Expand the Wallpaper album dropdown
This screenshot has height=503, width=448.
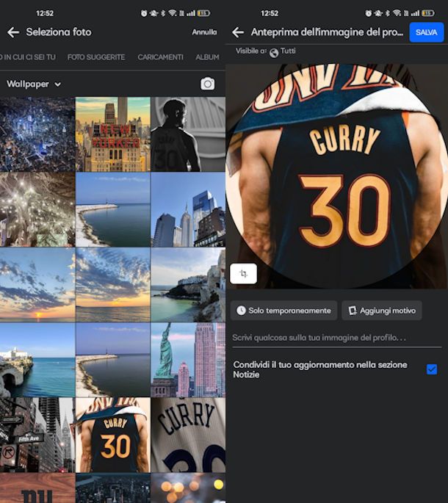tap(34, 84)
